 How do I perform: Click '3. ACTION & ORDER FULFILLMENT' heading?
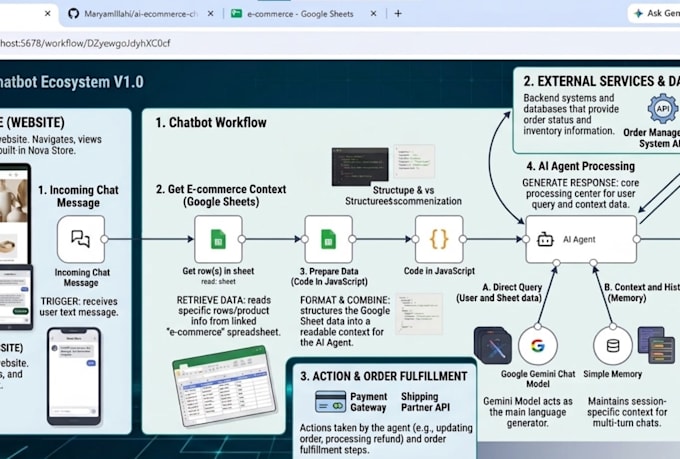pyautogui.click(x=384, y=376)
